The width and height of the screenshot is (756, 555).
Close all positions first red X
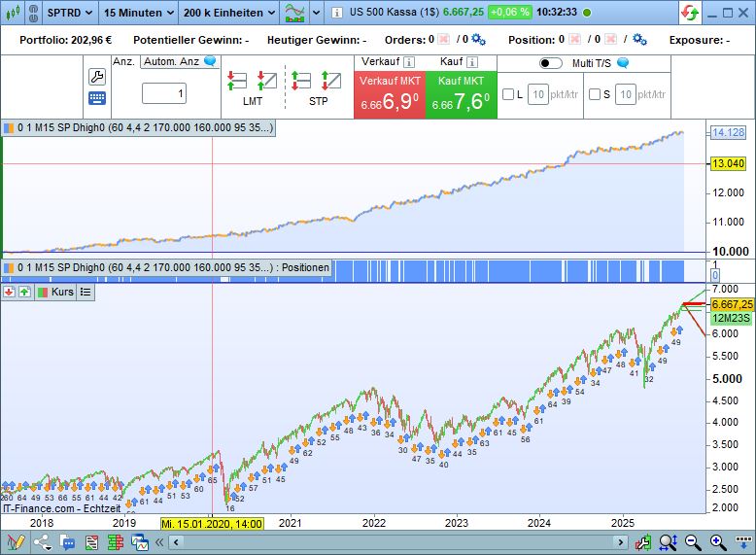(x=574, y=39)
